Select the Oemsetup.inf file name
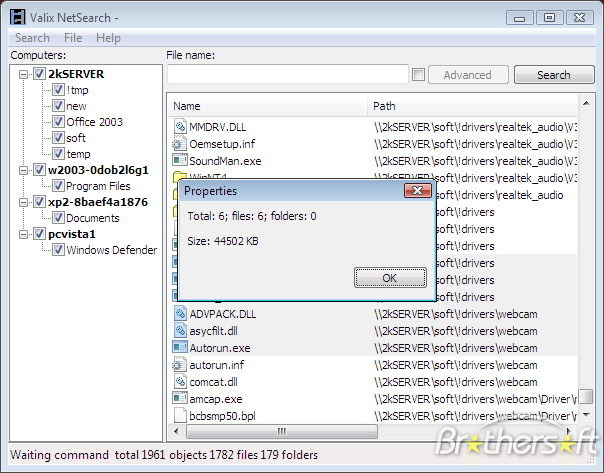604x473 pixels. coord(222,144)
